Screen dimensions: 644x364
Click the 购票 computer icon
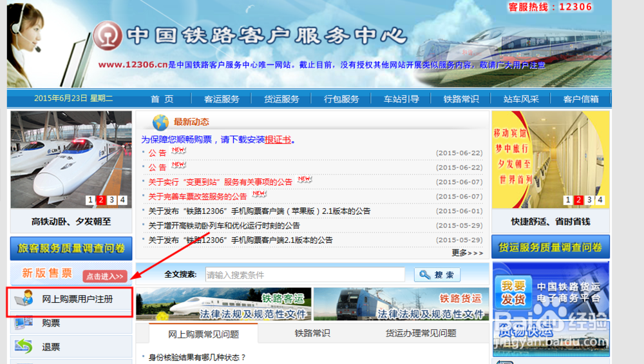pos(24,323)
